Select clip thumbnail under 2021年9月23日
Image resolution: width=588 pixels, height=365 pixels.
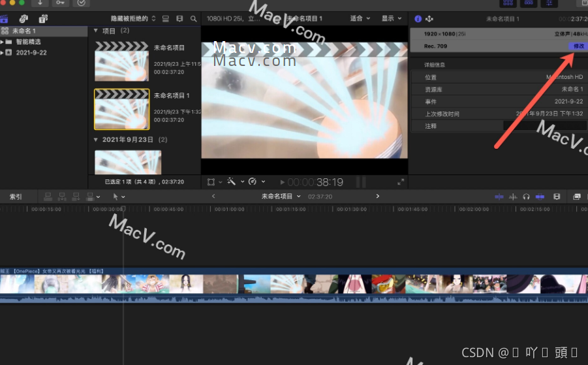click(x=128, y=162)
